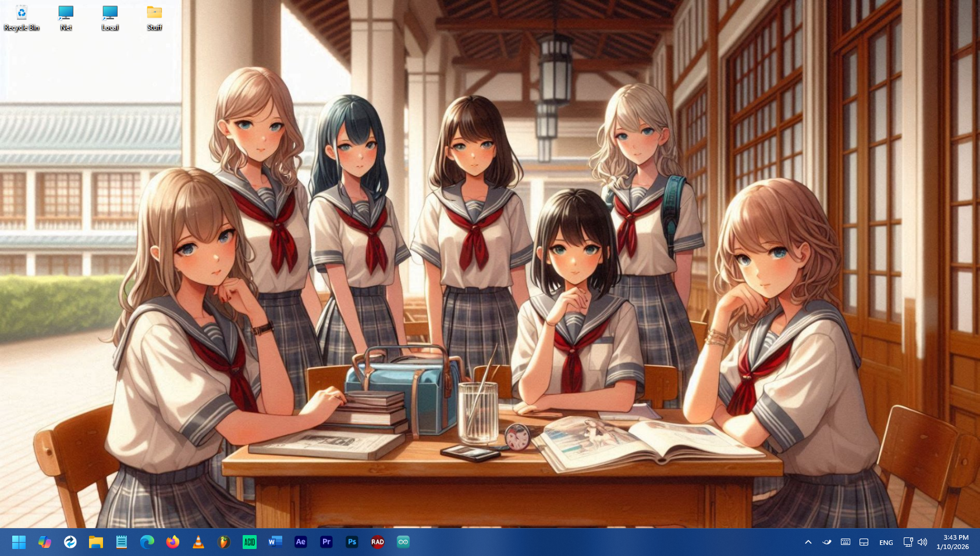
Task: Open the virtual touchpad tray icon
Action: pos(864,542)
